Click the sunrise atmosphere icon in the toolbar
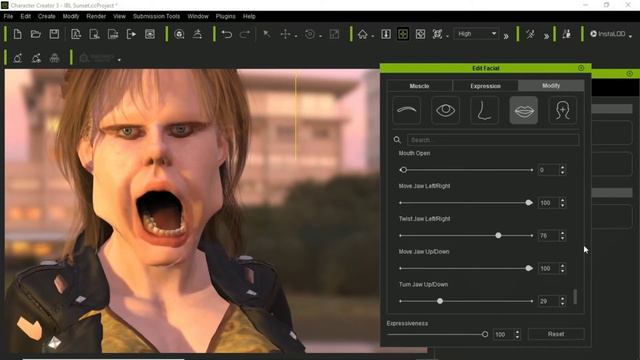The image size is (640, 360). [x=198, y=34]
